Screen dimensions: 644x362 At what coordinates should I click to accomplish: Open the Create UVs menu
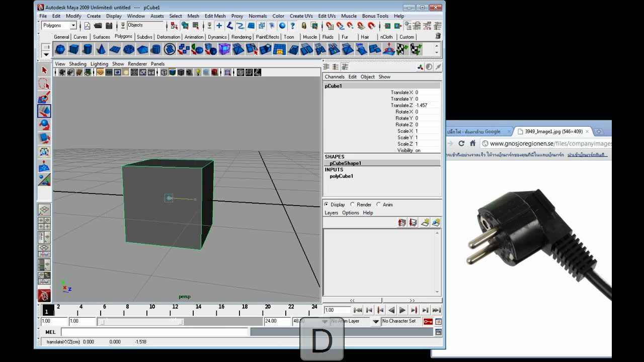tap(301, 16)
